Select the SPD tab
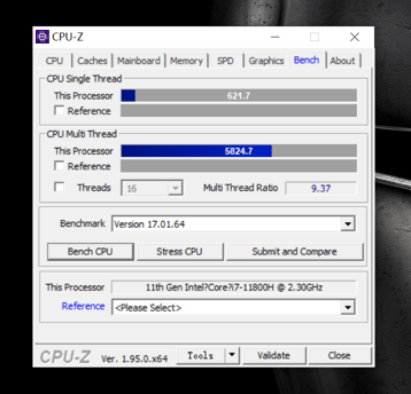Image resolution: width=411 pixels, height=394 pixels. [x=225, y=61]
